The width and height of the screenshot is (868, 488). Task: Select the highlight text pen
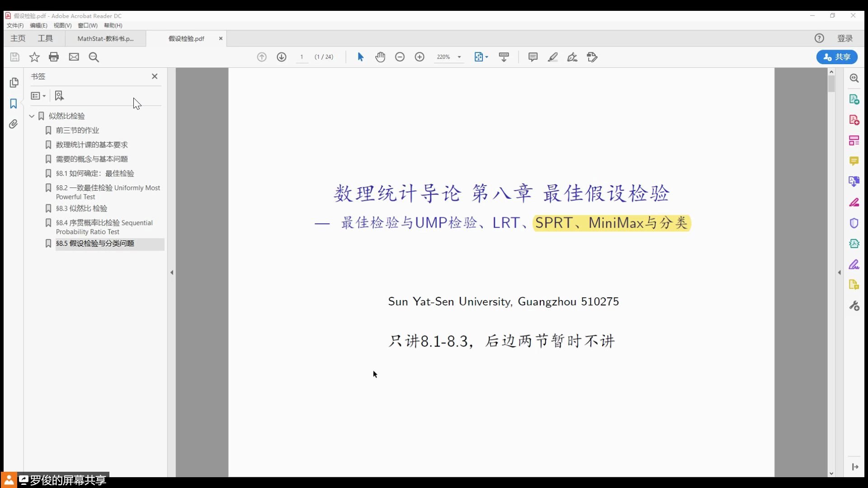(x=552, y=57)
